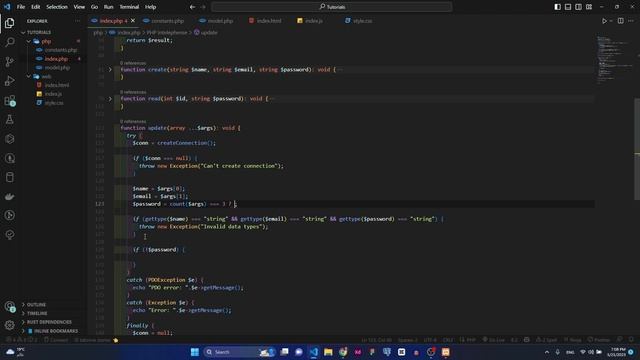Screen dimensions: 640x360
Task: Open Accounts icon in activity bar
Action: coord(9,306)
